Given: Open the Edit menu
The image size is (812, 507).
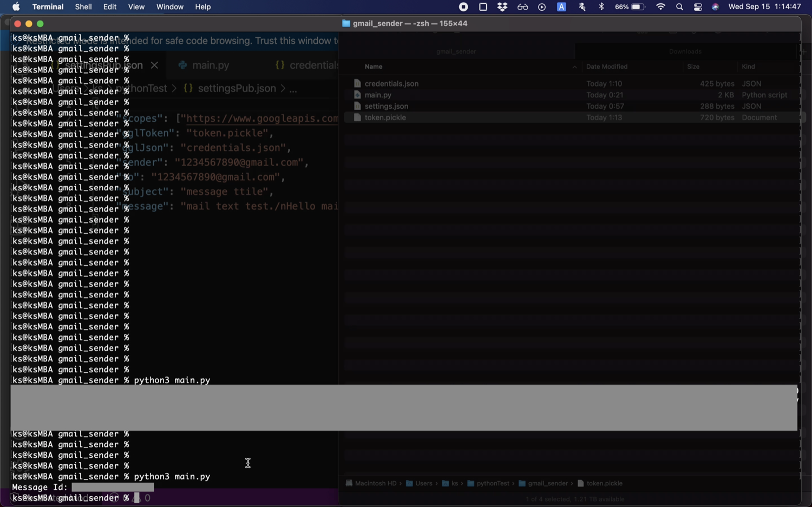Looking at the screenshot, I should pyautogui.click(x=110, y=7).
